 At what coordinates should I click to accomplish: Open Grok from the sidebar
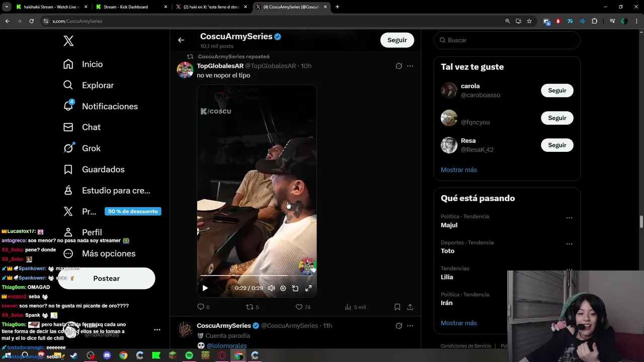(82, 148)
